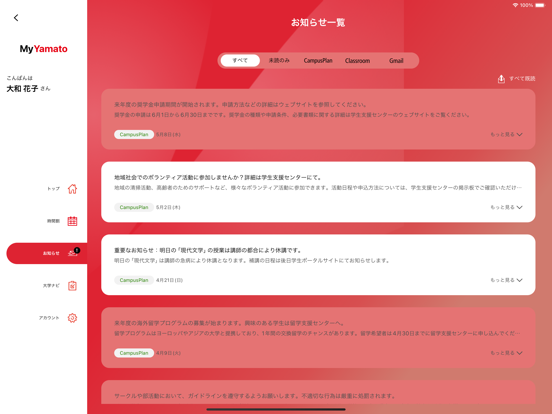The width and height of the screenshot is (552, 414).
Task: Click the 5月2日 date text
Action: click(168, 207)
